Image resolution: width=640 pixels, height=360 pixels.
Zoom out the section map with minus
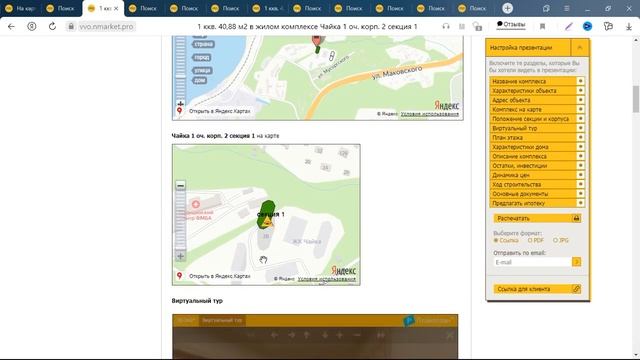pos(180,186)
